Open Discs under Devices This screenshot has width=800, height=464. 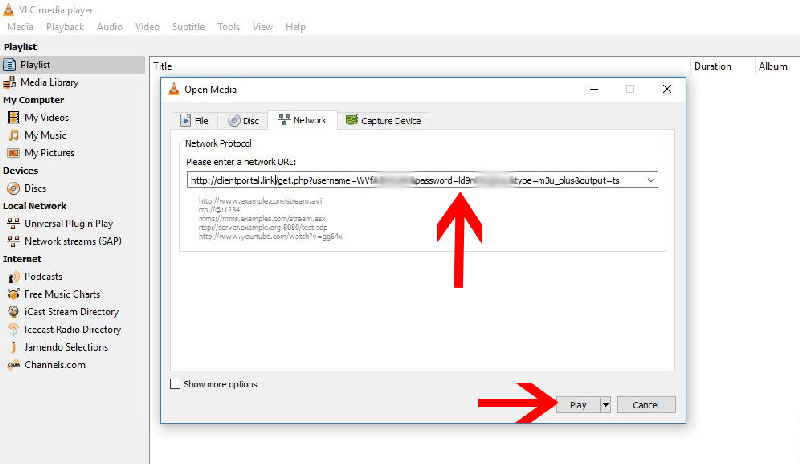click(35, 188)
